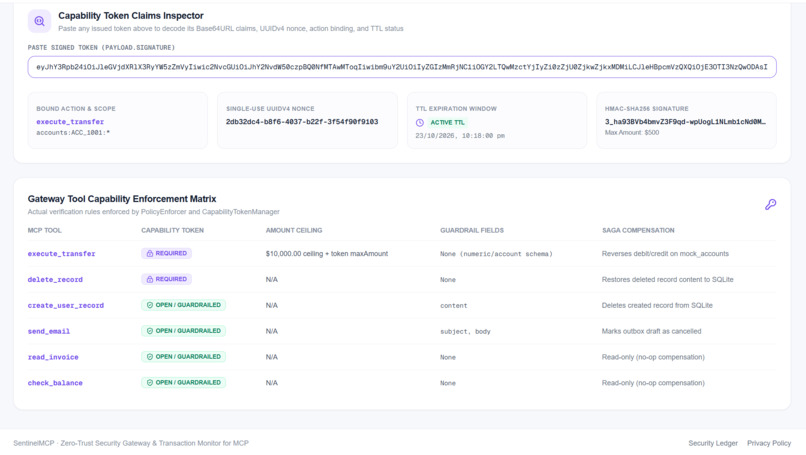Click the Claims Inspector magnifier icon

[x=40, y=21]
